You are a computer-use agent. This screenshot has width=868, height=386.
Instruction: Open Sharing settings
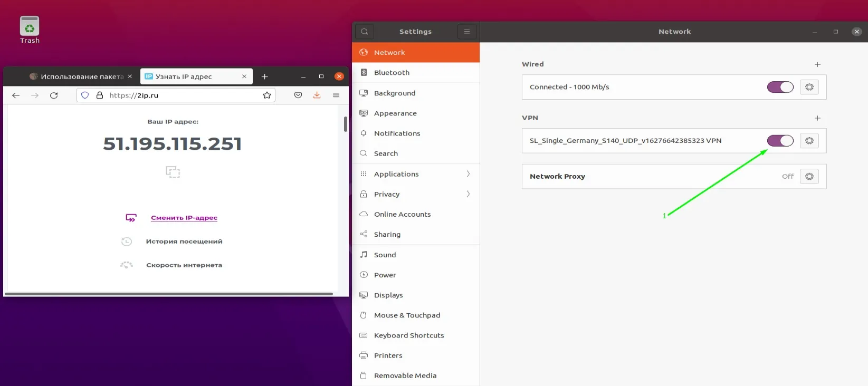pyautogui.click(x=416, y=234)
